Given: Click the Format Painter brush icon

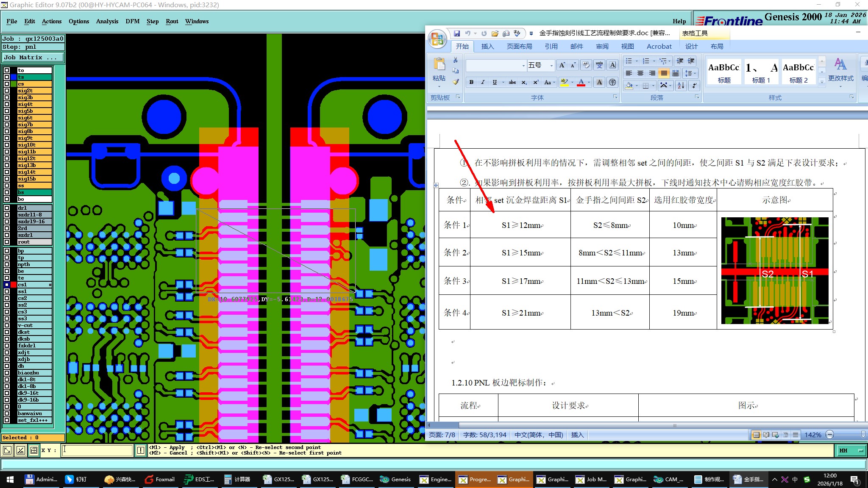Looking at the screenshot, I should point(456,82).
